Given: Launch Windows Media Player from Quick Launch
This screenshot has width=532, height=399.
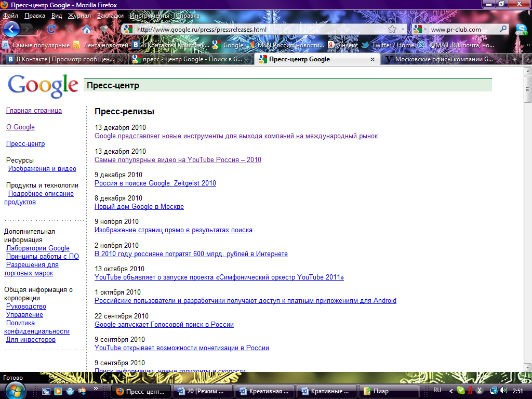Looking at the screenshot, I should point(58,391).
